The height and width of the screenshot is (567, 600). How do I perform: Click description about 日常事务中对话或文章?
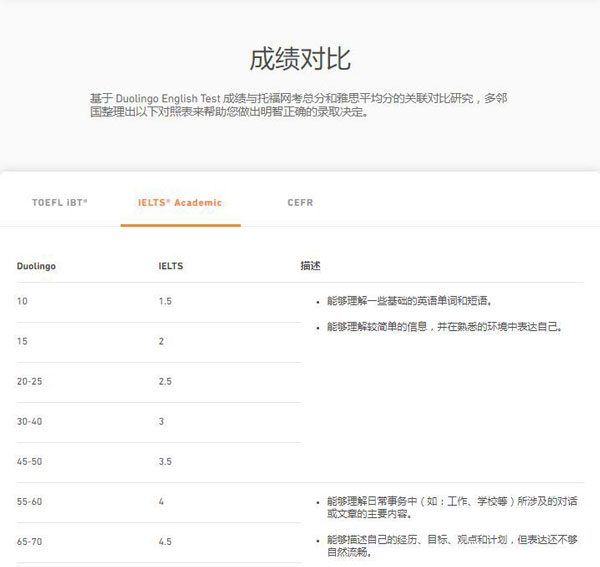[x=452, y=507]
